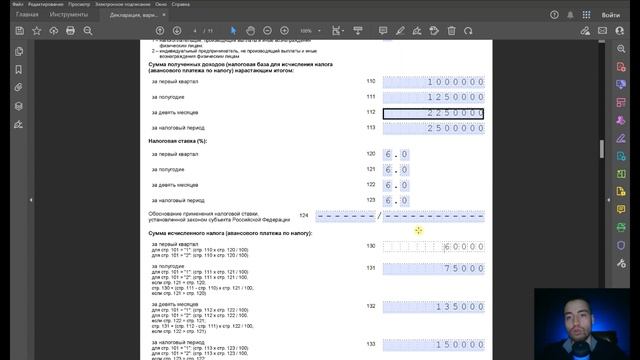Expand the left navigation pane arrow

[31, 200]
